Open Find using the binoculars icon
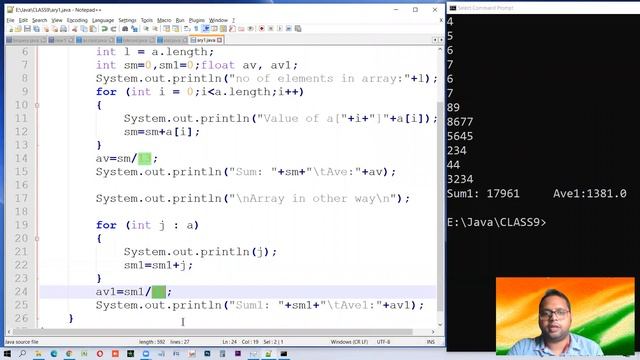Screen dimensions: 640x360 (x=125, y=29)
